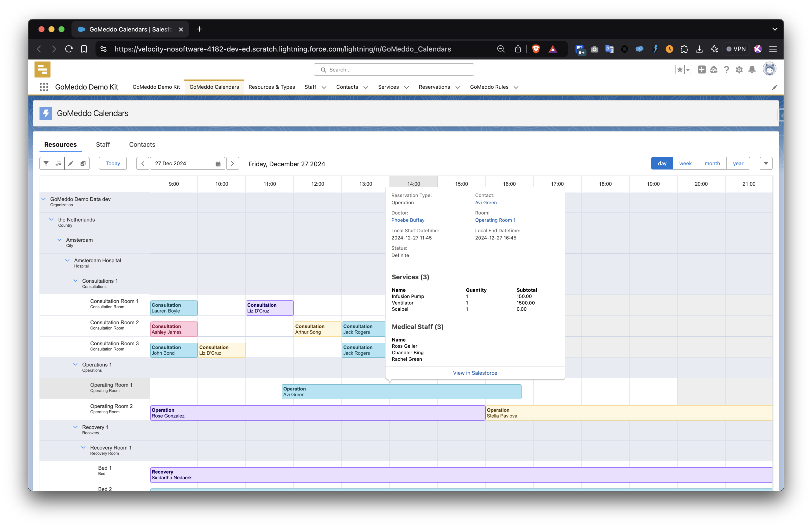Screen dimensions: 812x528
Task: Open Salesforce Setup gear icon
Action: coord(739,70)
